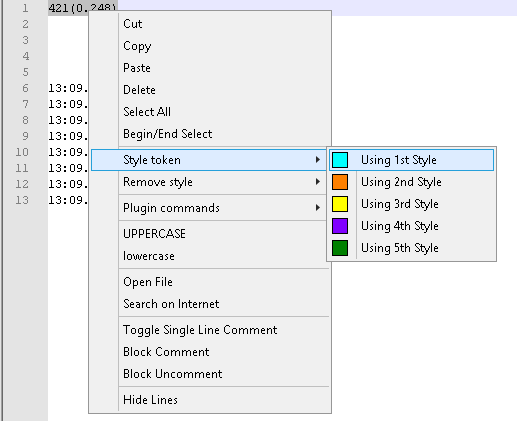
Task: Choose Block Uncomment entry
Action: point(210,374)
